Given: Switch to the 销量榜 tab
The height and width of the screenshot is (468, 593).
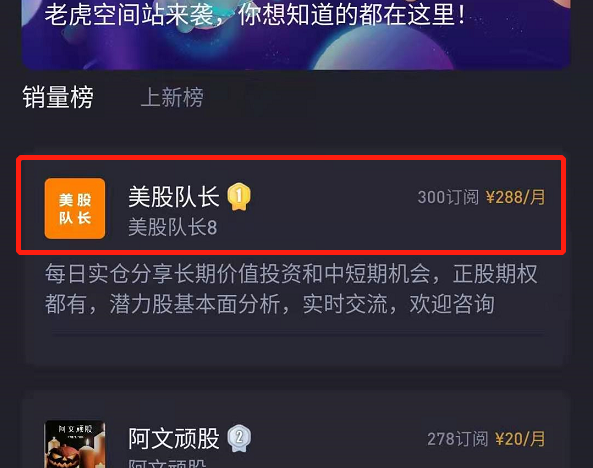Looking at the screenshot, I should (58, 97).
